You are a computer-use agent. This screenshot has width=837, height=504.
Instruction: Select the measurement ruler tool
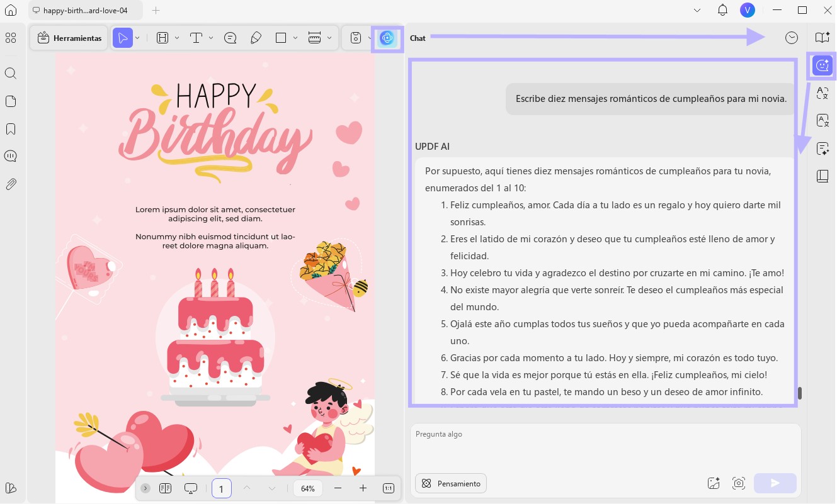[316, 38]
